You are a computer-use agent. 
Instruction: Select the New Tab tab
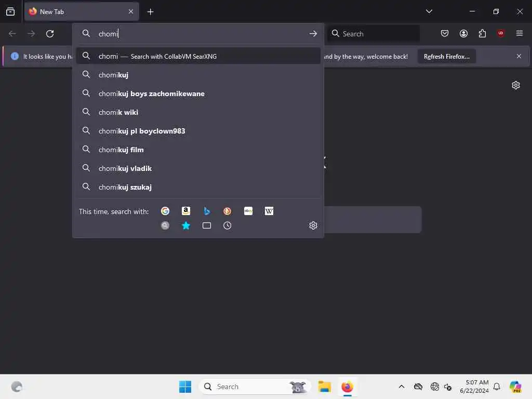[82, 11]
